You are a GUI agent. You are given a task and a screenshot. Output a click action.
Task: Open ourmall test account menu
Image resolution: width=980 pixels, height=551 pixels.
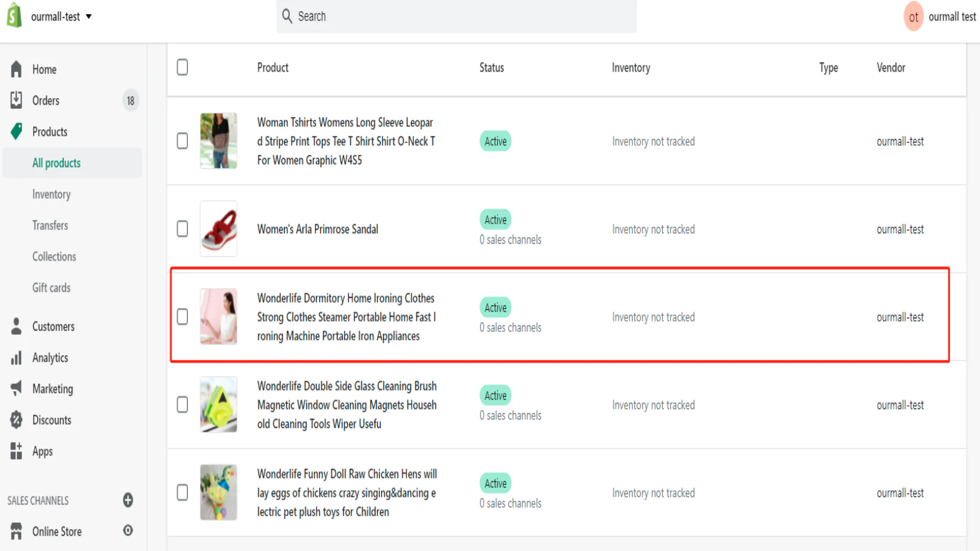coord(940,17)
